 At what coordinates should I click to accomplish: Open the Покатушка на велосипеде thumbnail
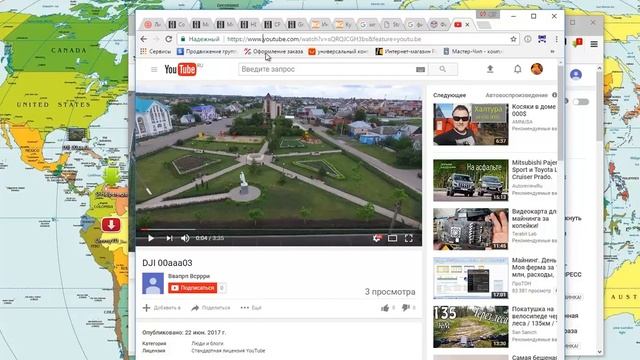click(471, 327)
